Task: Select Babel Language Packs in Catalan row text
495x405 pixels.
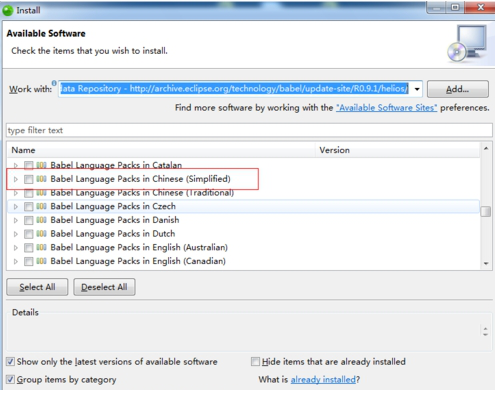Action: coord(116,165)
